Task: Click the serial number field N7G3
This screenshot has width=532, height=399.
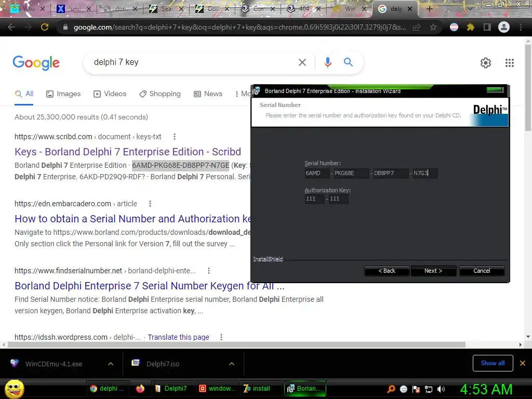Action: [x=425, y=174]
